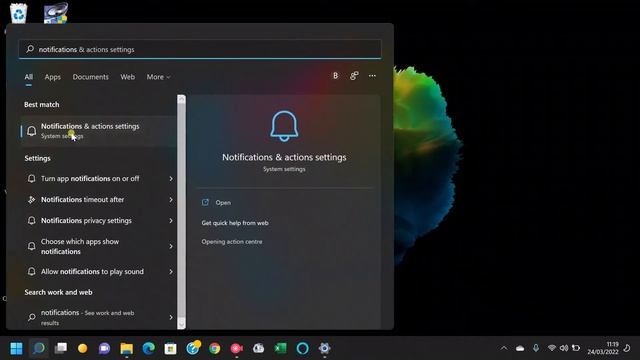Click Open in the preview pane

click(223, 202)
